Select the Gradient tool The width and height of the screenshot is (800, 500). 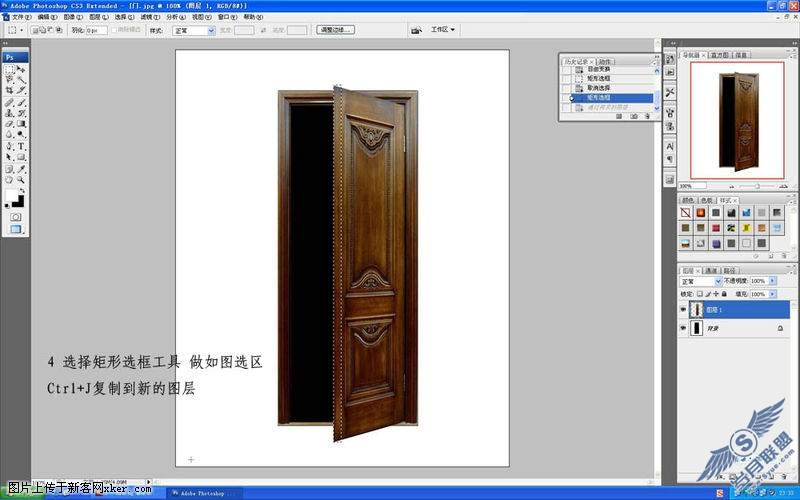click(21, 124)
